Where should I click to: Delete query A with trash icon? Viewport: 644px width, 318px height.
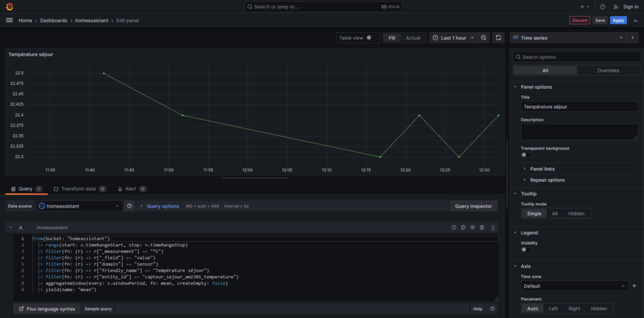tap(482, 227)
